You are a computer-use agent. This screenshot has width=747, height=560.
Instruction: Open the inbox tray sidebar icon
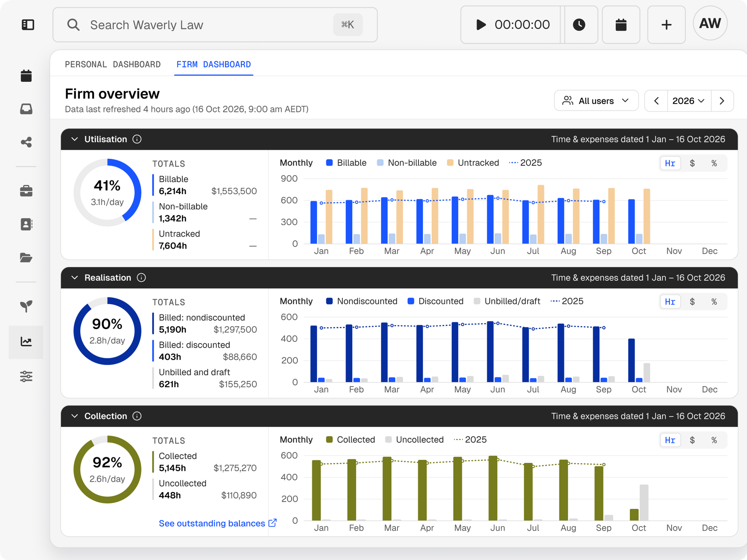pyautogui.click(x=26, y=109)
